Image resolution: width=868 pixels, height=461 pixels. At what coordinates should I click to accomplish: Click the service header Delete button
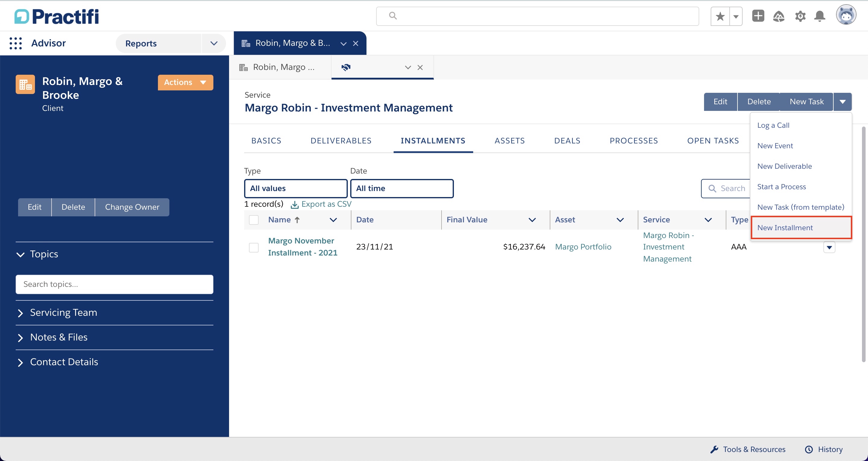759,102
